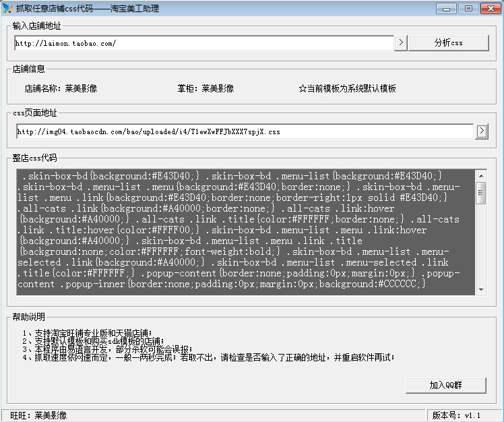Click the 店铺信息 group label
This screenshot has width=504, height=422.
click(x=28, y=69)
